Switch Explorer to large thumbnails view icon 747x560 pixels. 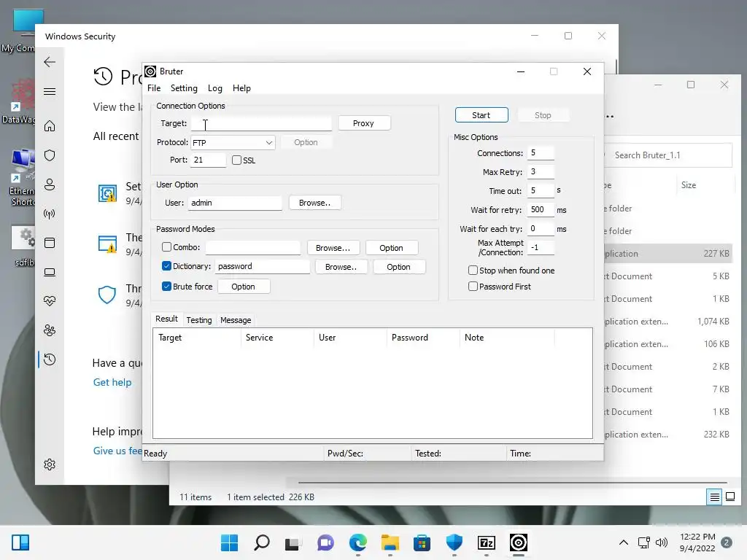point(729,497)
